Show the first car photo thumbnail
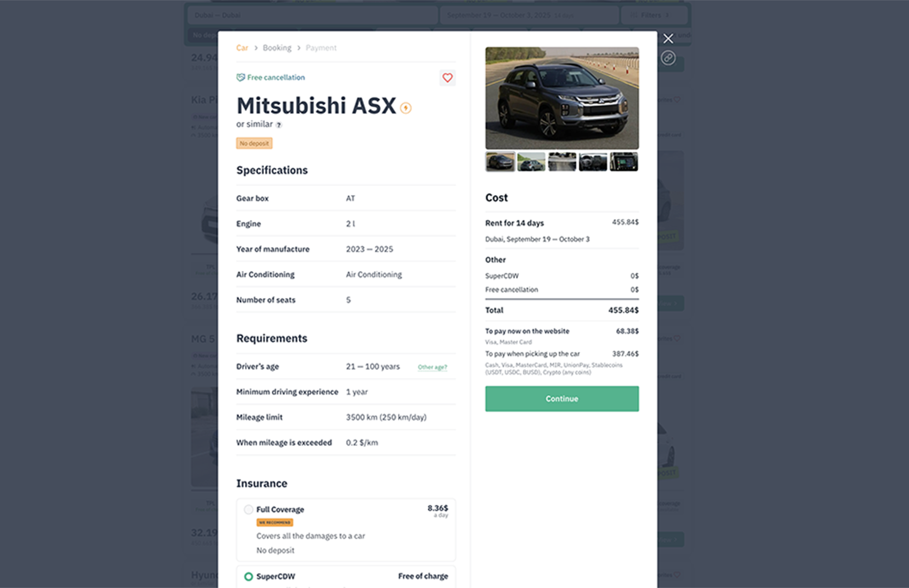 tap(500, 161)
